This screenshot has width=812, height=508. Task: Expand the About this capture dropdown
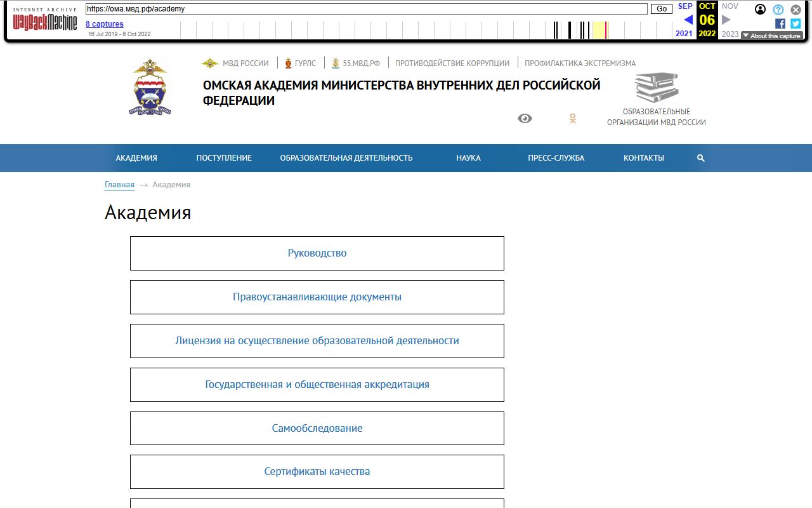coord(771,36)
